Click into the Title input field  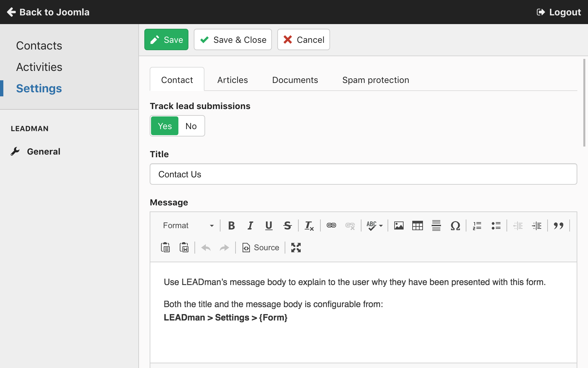363,174
